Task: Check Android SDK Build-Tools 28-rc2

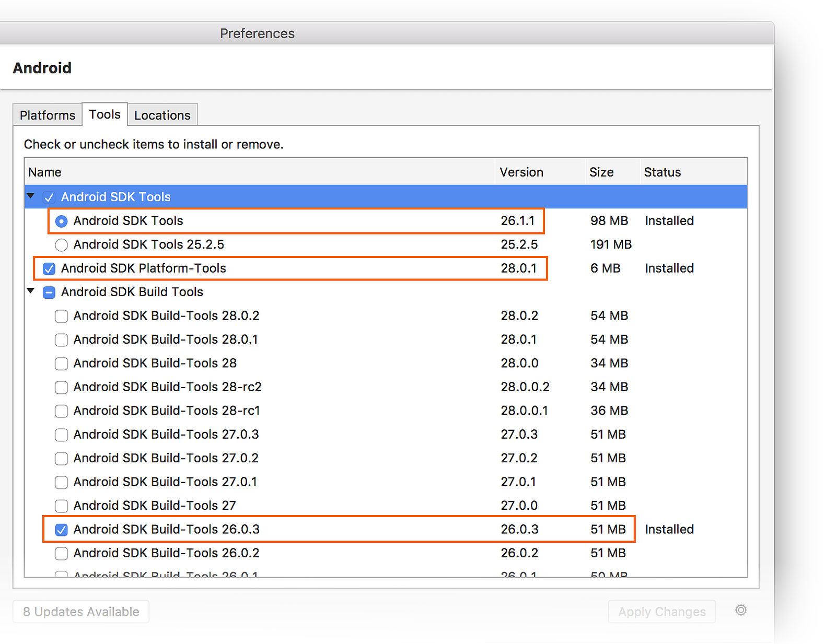Action: [x=61, y=387]
